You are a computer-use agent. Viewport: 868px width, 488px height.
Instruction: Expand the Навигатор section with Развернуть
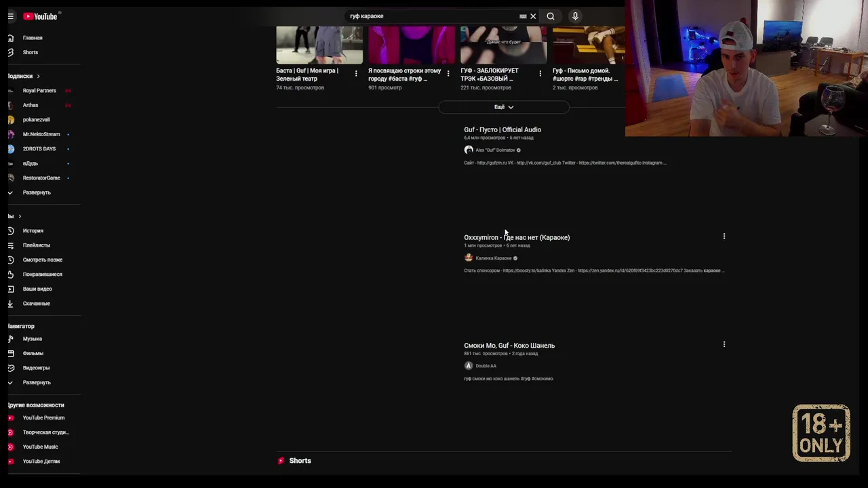click(37, 382)
